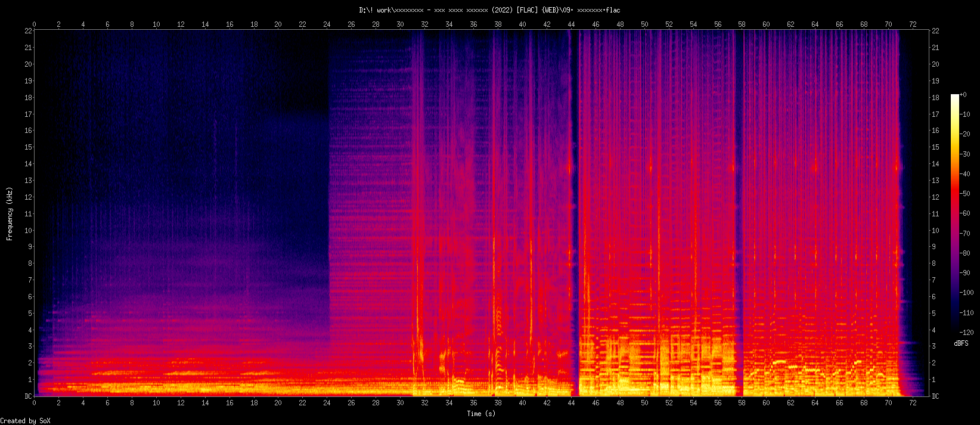
Task: Click the "Frequency (kHz)" vertical axis label
Action: (x=10, y=213)
